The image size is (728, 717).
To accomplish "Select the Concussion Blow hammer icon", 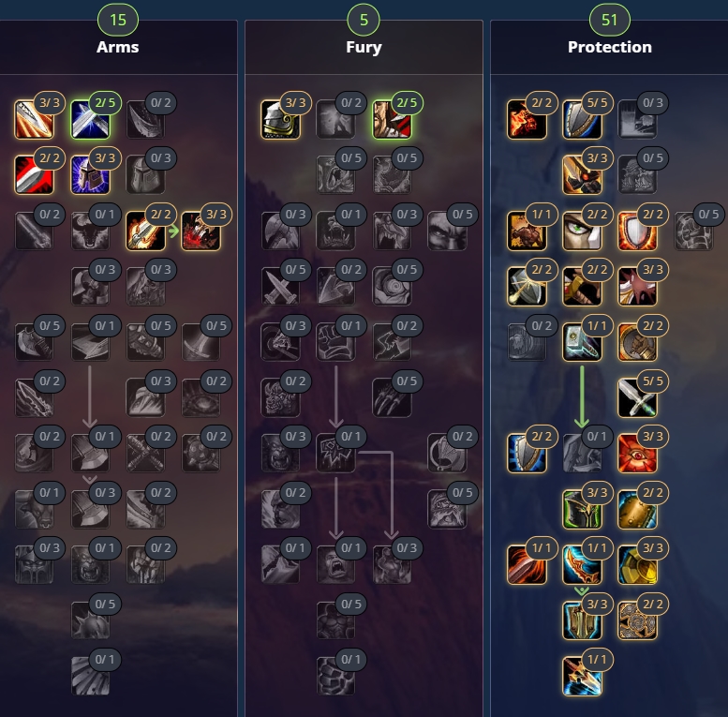I will click(x=582, y=342).
